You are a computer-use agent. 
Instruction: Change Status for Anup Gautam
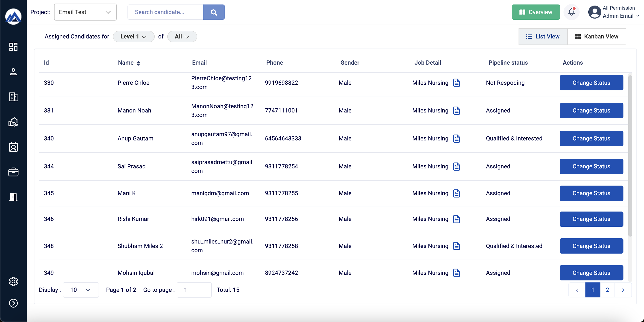(591, 139)
